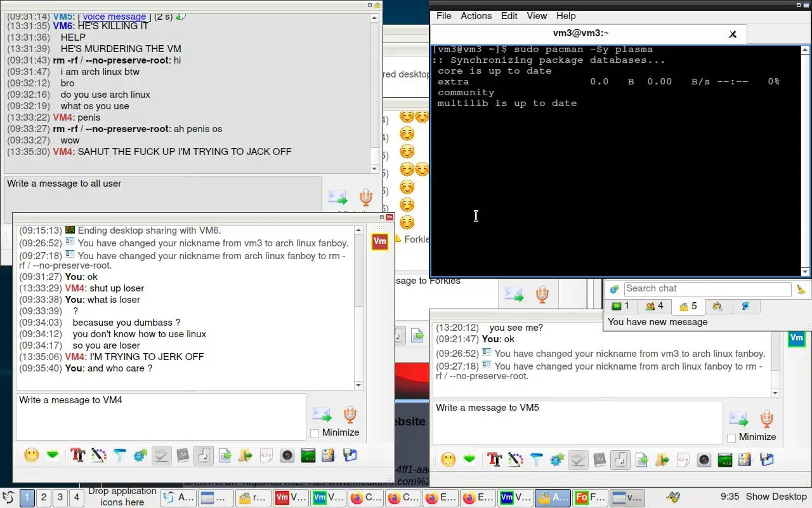
Task: Click the red Vm avatar in VM4 chat
Action: (x=379, y=241)
